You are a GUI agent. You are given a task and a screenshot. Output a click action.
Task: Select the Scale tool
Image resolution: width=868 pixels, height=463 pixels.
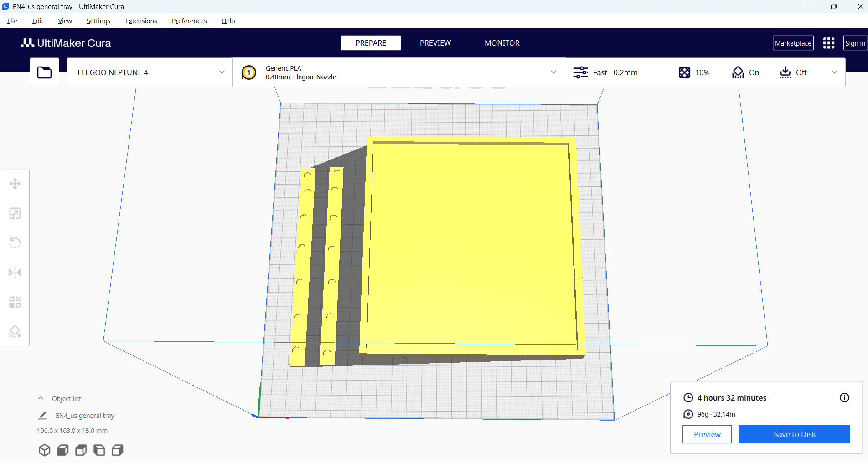(x=15, y=213)
